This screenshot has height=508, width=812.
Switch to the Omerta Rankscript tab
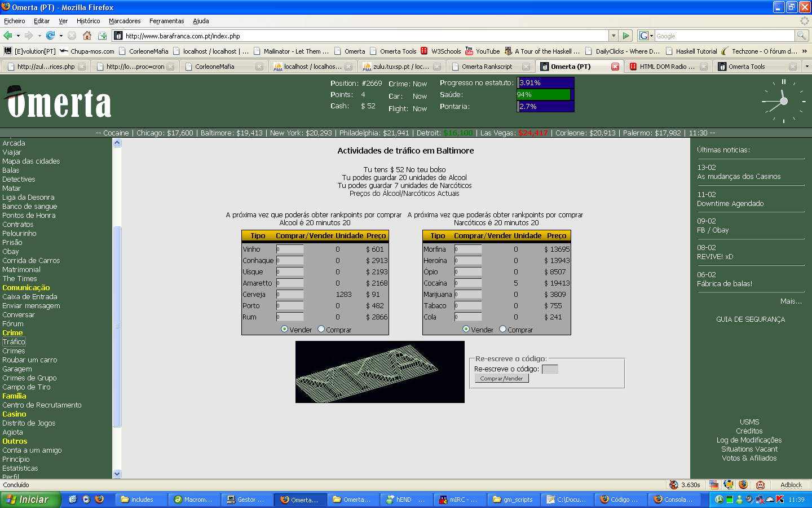487,67
